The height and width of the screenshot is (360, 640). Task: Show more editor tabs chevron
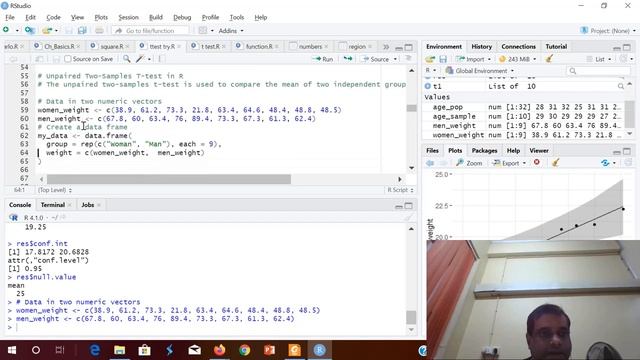pos(386,47)
